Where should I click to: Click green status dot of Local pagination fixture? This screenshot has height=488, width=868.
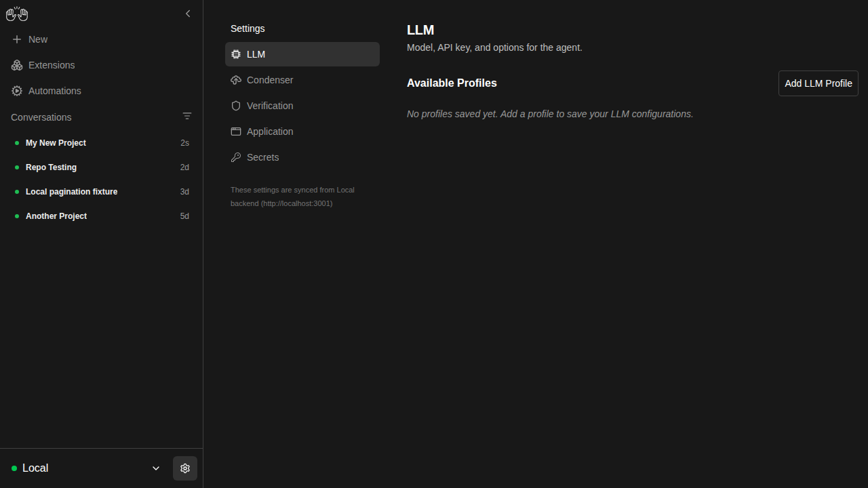(x=17, y=192)
